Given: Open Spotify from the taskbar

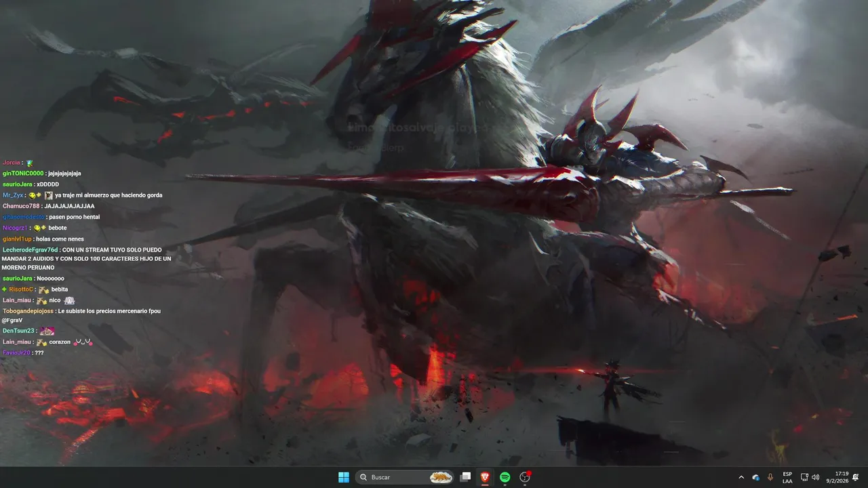Looking at the screenshot, I should point(505,477).
